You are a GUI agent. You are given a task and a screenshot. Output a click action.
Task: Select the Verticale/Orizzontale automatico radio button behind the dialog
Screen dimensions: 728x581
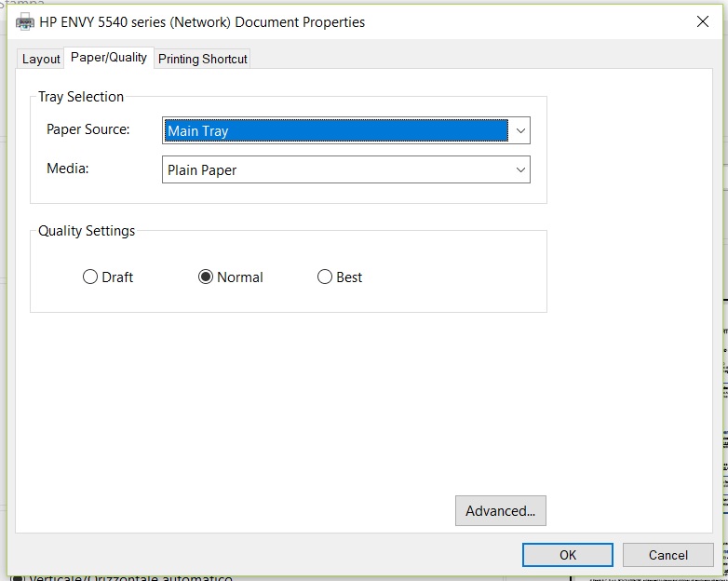(x=18, y=577)
